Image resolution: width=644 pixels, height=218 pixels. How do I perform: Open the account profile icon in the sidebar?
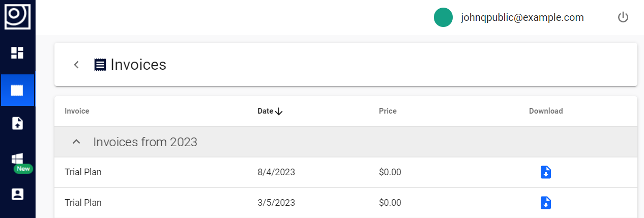pyautogui.click(x=17, y=194)
